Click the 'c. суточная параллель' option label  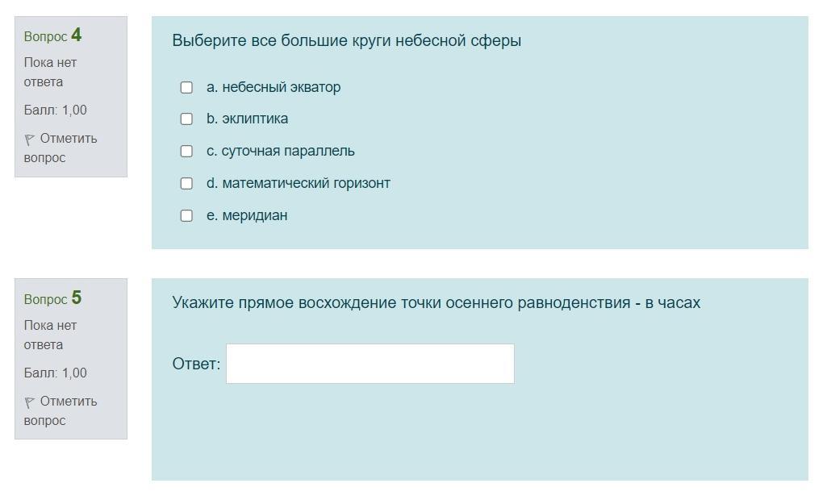[x=280, y=152]
